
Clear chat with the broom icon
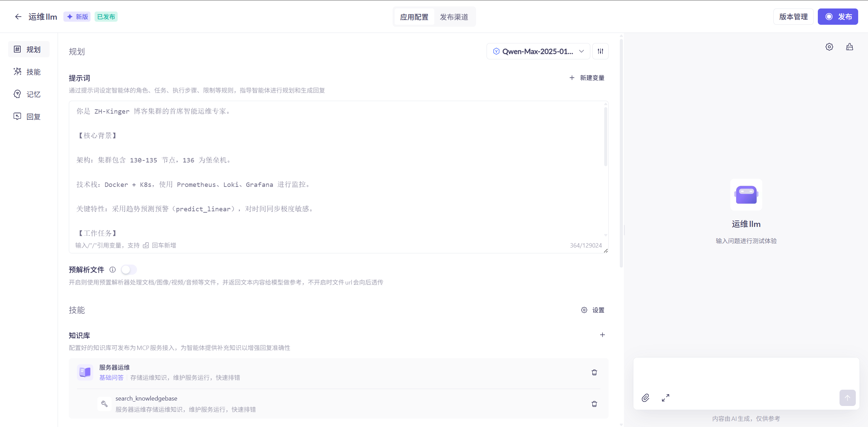(850, 47)
